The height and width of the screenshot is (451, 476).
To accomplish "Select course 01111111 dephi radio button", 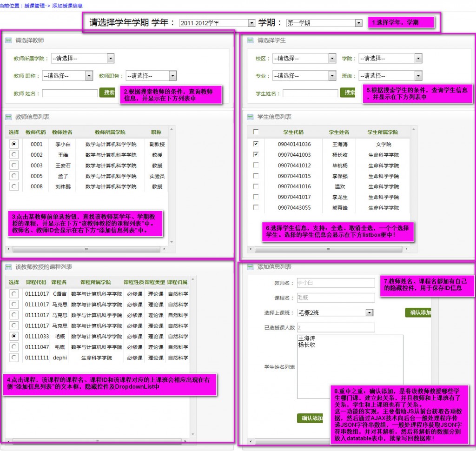I will click(14, 358).
